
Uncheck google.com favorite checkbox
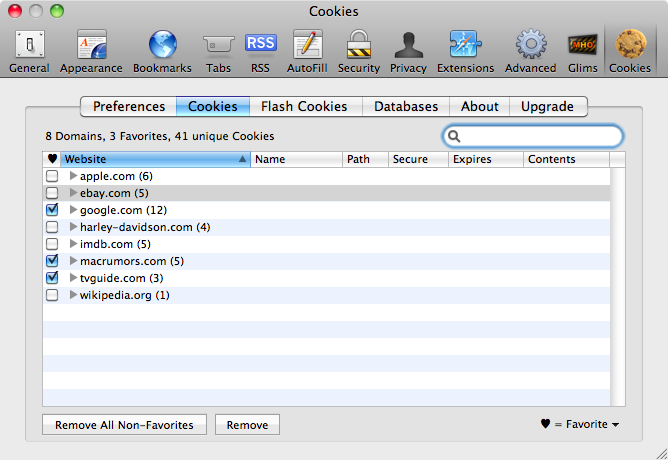click(52, 210)
